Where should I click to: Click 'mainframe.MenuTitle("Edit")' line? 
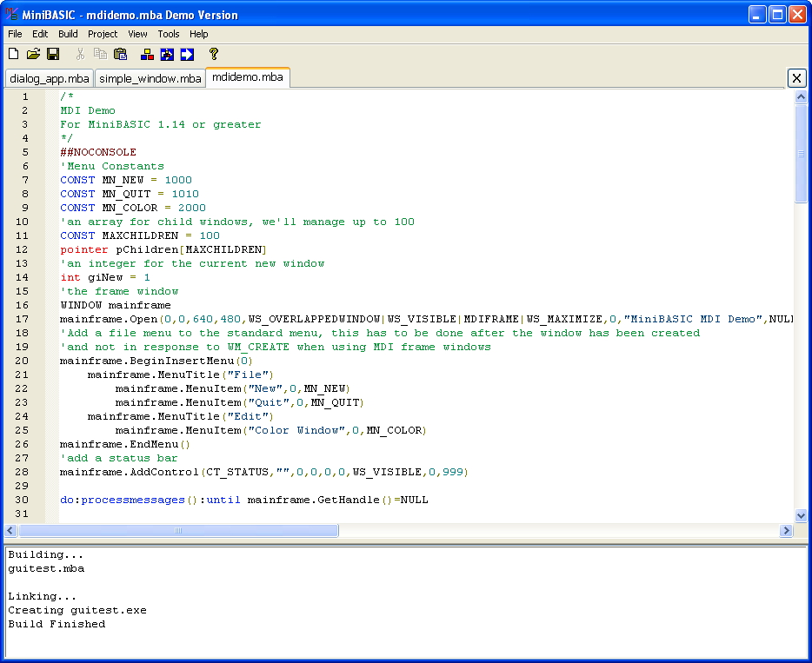point(180,416)
